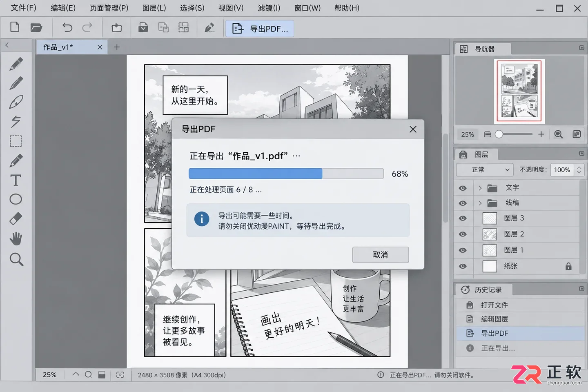Expand the 线稿 folder
The height and width of the screenshot is (392, 588).
tap(480, 203)
